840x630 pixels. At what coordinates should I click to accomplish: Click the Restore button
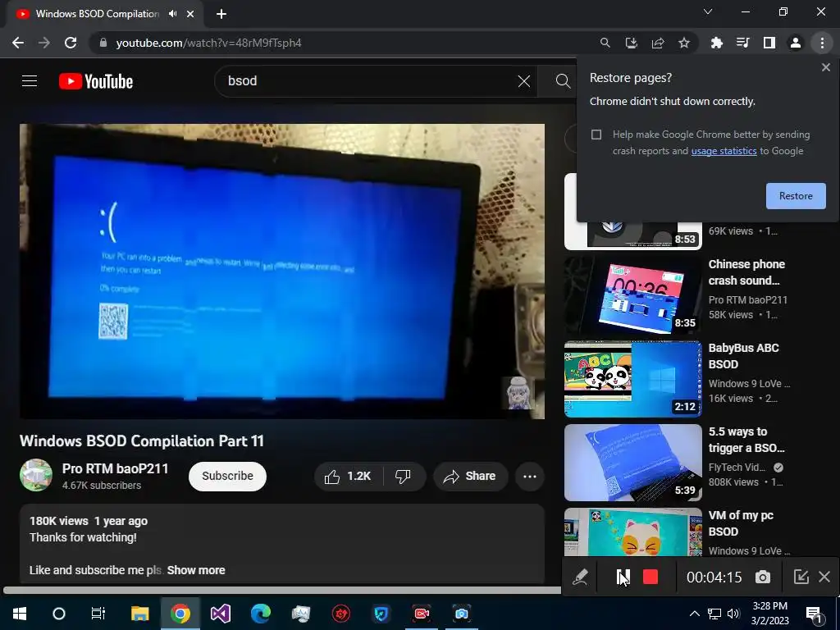click(x=796, y=196)
